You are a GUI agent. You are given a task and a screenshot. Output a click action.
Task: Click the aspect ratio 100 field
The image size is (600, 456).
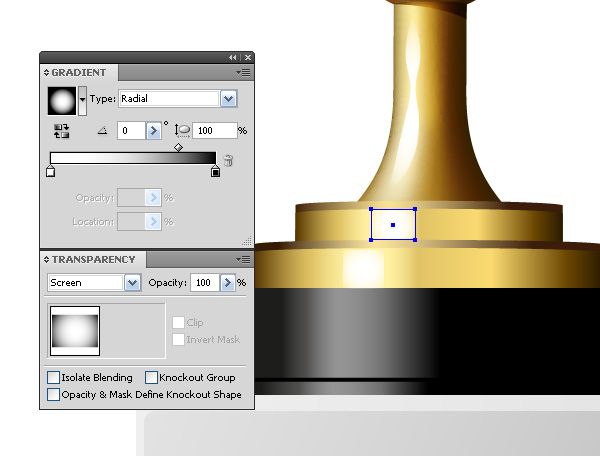(x=215, y=131)
